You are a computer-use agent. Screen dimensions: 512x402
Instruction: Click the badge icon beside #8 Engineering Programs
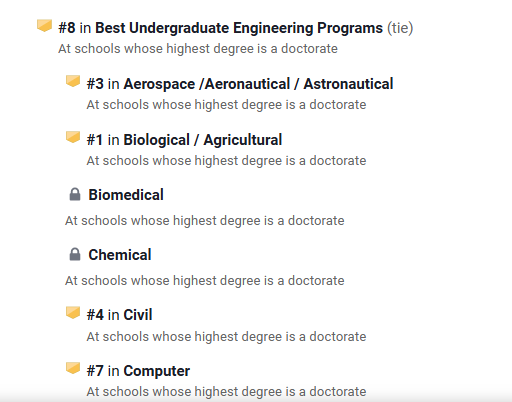tap(44, 26)
